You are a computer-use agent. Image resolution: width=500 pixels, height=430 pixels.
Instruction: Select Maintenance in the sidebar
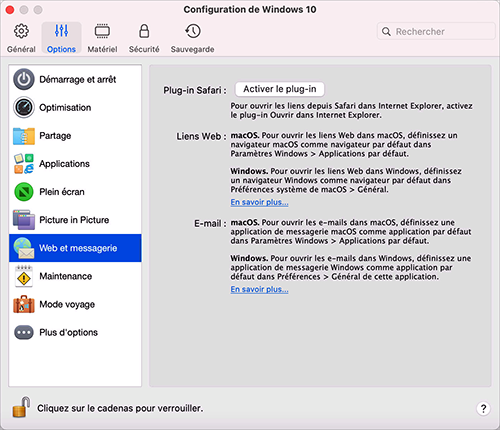[x=75, y=276]
